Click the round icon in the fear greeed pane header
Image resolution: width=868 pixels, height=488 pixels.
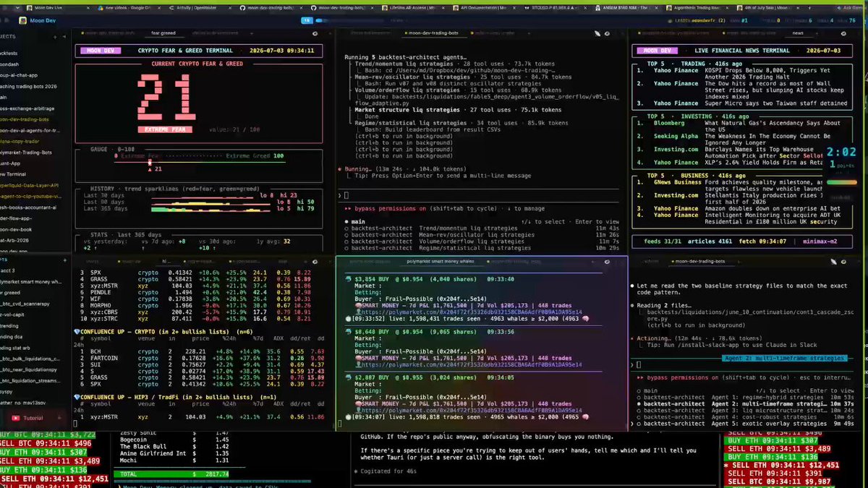click(x=315, y=33)
